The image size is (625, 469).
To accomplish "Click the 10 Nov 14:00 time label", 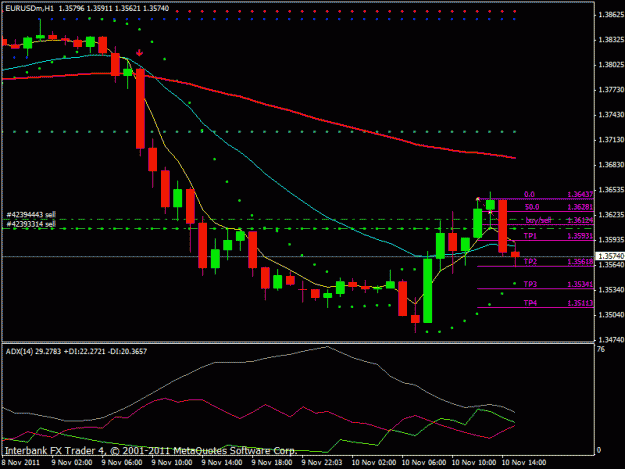I will (x=524, y=462).
